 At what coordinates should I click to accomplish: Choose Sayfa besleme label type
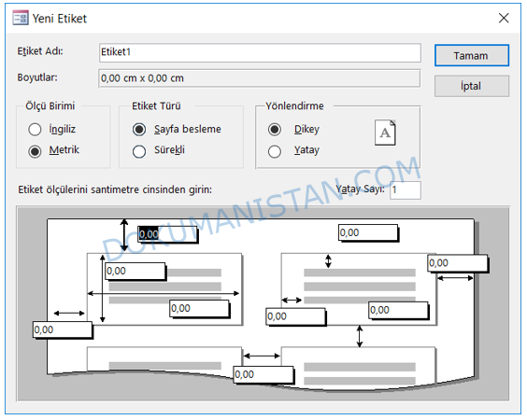[139, 130]
